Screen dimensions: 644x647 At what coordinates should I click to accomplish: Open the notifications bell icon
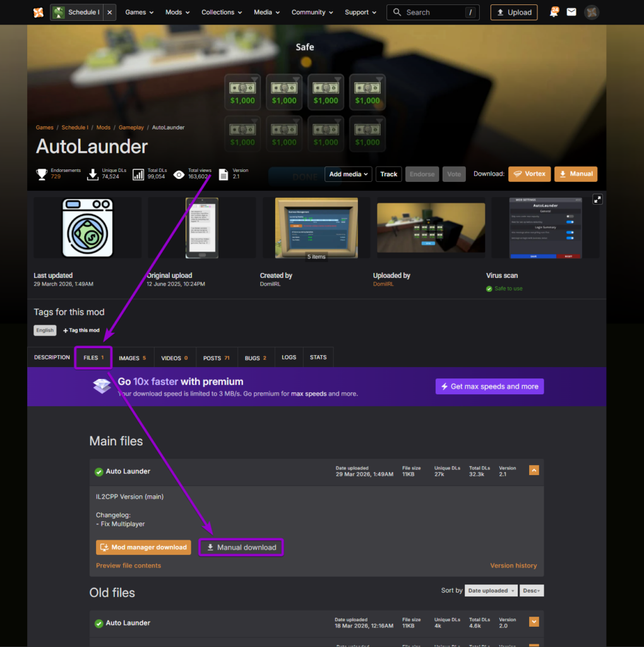[x=554, y=13]
